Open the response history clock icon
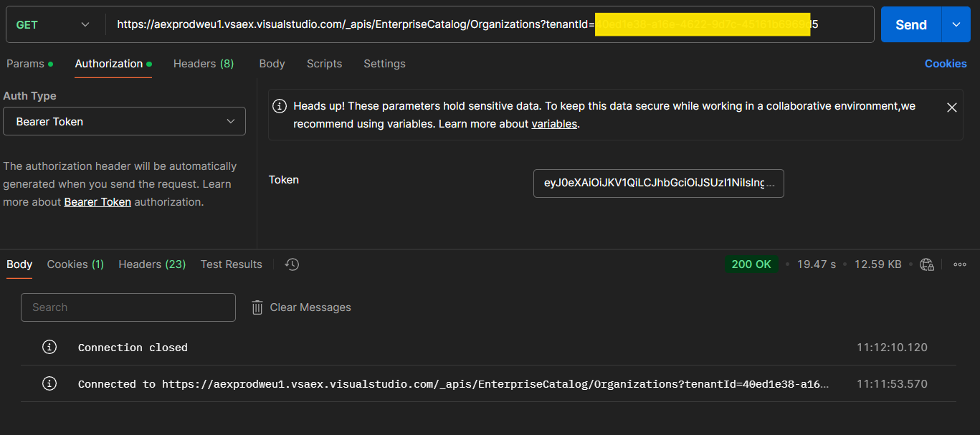This screenshot has width=980, height=435. 291,264
